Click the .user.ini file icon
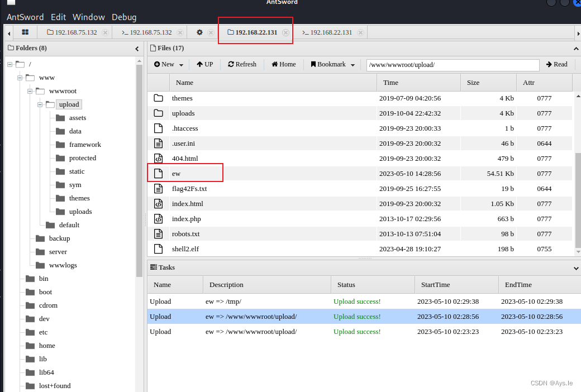Viewport: 581px width, 392px height. [158, 144]
